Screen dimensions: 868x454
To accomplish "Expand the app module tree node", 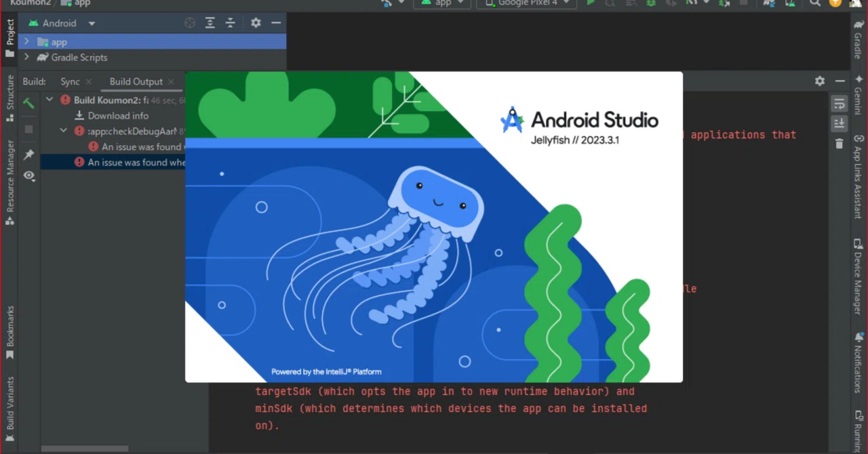I will click(x=26, y=42).
